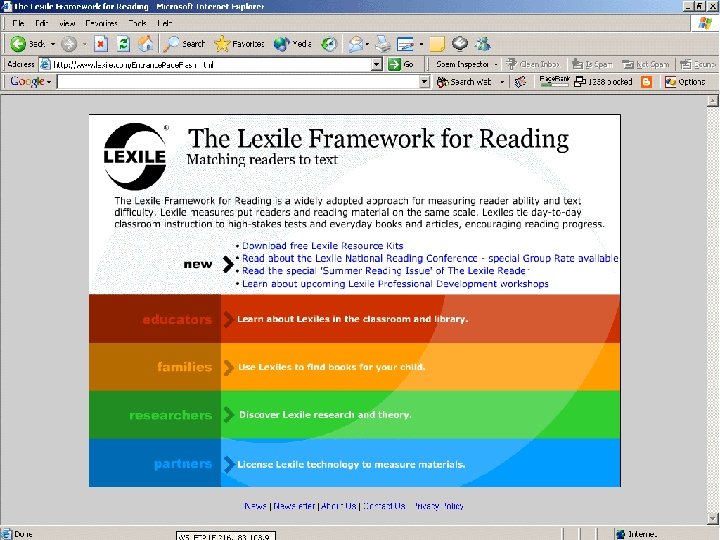Select the green researchers section
Viewport: 720px width, 540px height.
tap(354, 415)
